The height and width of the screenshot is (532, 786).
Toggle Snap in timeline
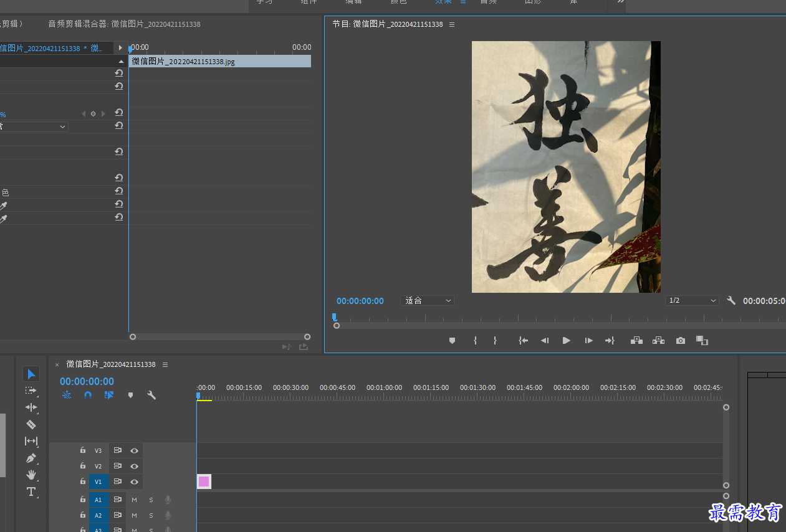pos(88,395)
